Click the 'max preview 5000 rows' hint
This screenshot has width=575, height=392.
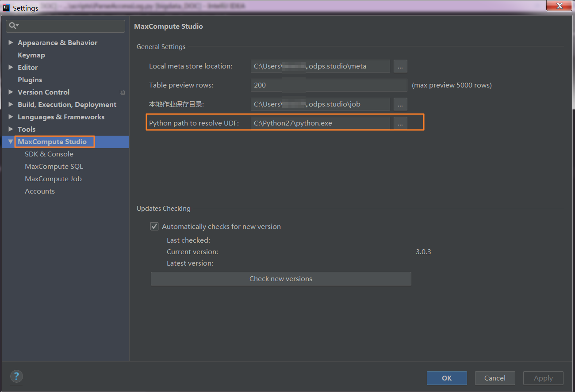click(x=452, y=85)
